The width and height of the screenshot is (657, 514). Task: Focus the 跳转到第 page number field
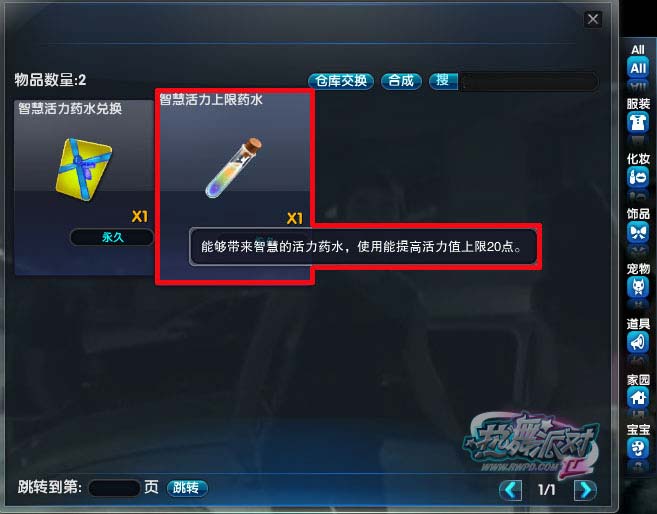coord(114,488)
